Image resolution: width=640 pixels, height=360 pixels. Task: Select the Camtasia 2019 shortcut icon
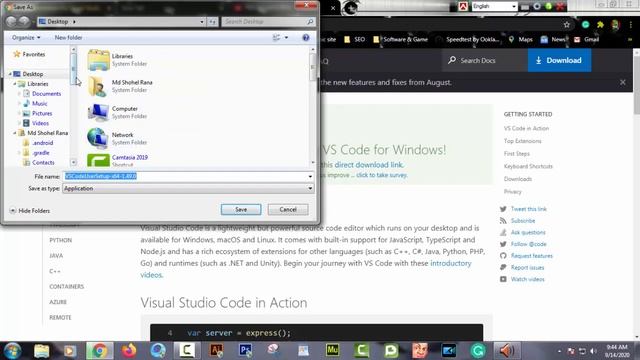(x=98, y=160)
